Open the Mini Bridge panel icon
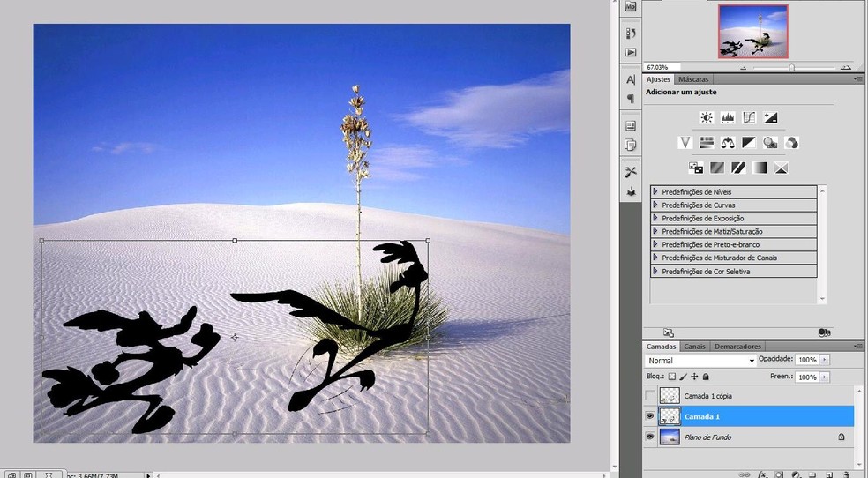The height and width of the screenshot is (478, 868). 631,7
